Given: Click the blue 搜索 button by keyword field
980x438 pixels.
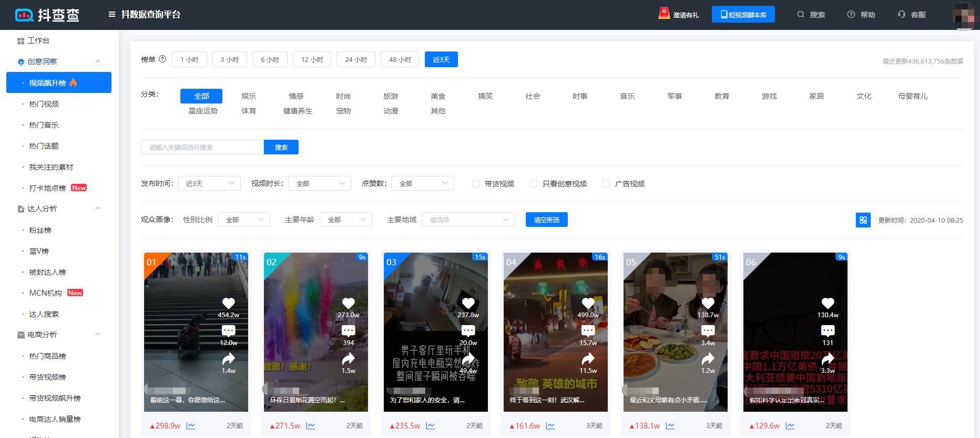Looking at the screenshot, I should pos(281,147).
